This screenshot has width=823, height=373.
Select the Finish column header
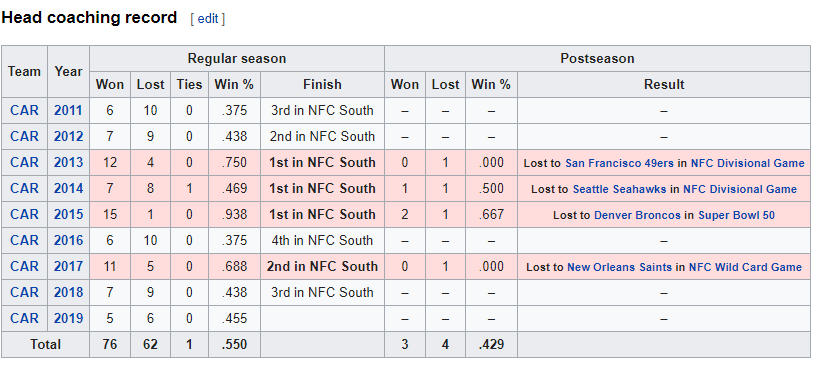tap(322, 84)
